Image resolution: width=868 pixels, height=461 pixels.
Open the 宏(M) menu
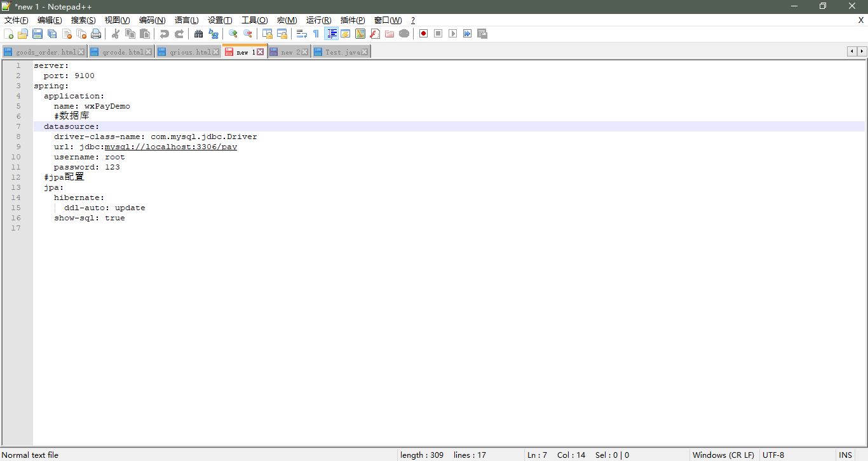coord(287,20)
